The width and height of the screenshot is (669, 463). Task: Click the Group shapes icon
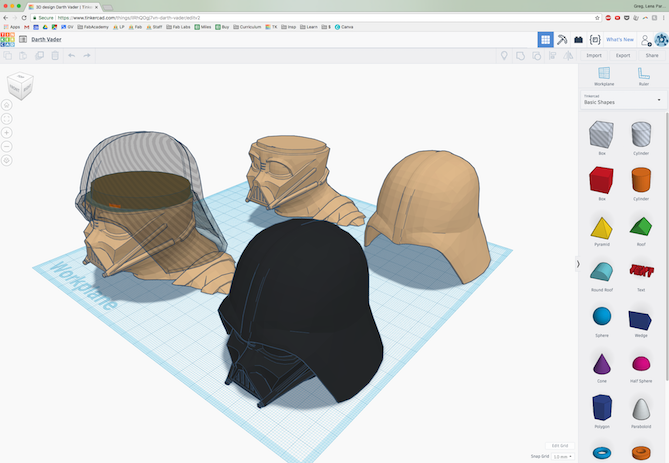(x=520, y=55)
